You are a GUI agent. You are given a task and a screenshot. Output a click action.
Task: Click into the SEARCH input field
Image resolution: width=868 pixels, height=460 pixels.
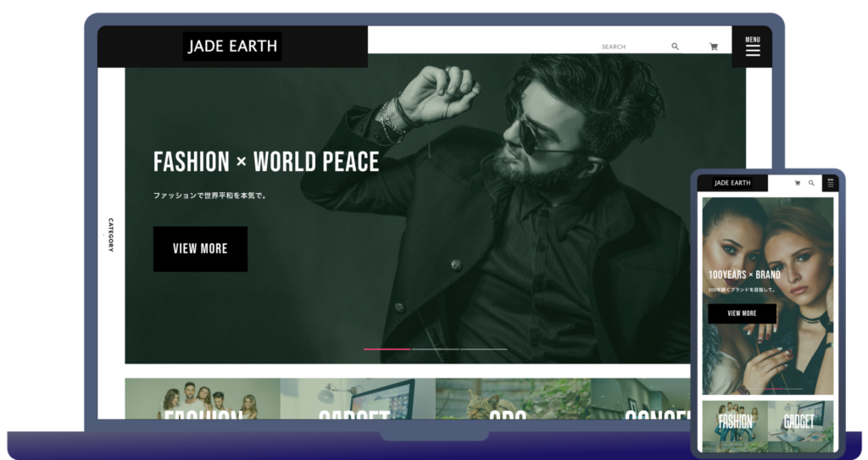(632, 47)
